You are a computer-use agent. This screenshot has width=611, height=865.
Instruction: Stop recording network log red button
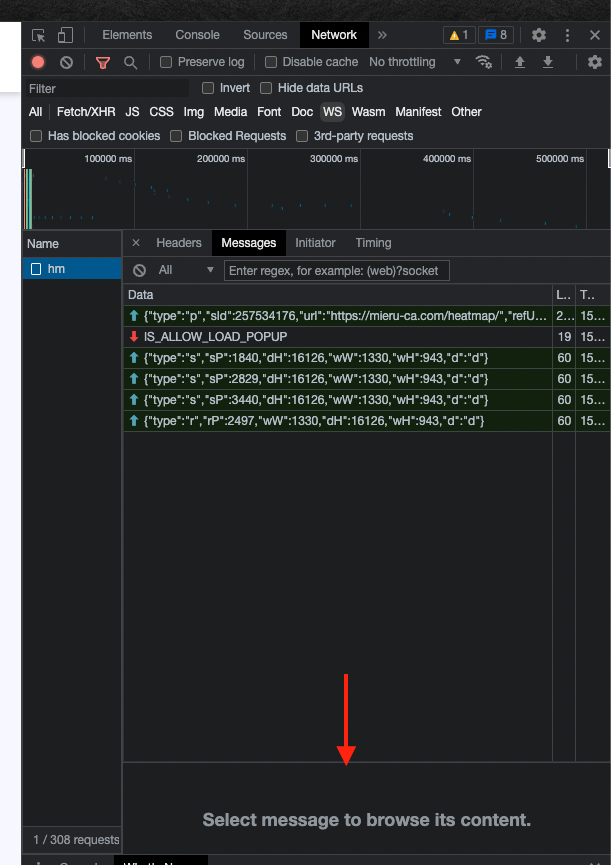(38, 62)
